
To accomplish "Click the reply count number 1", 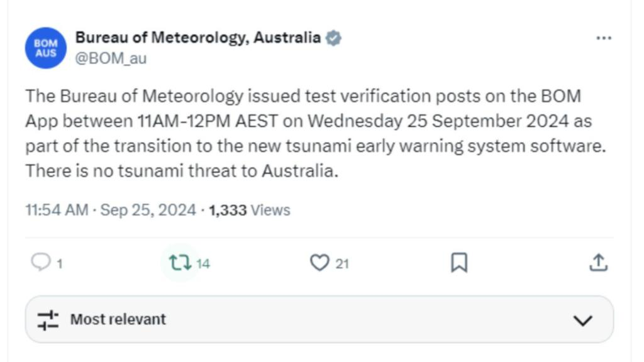I will point(60,264).
